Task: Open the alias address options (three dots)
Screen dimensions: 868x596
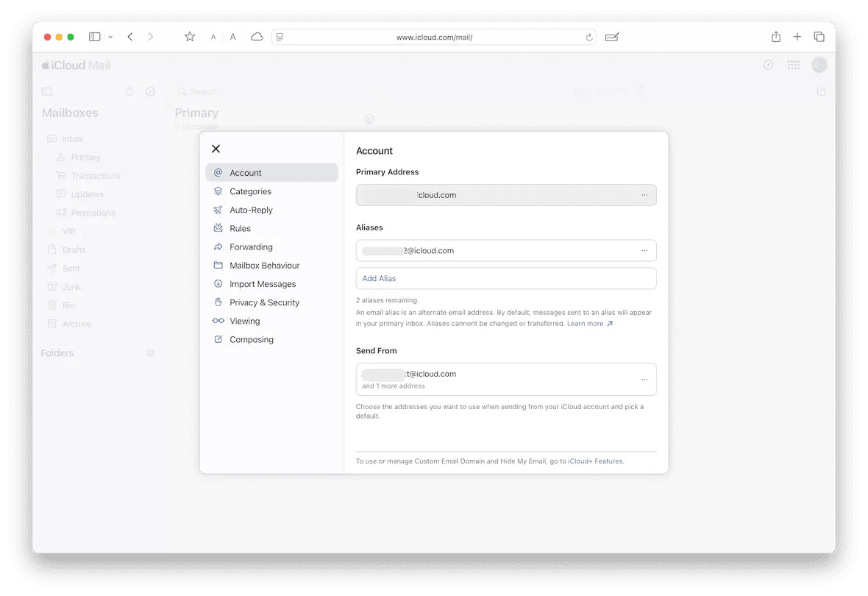Action: (644, 250)
